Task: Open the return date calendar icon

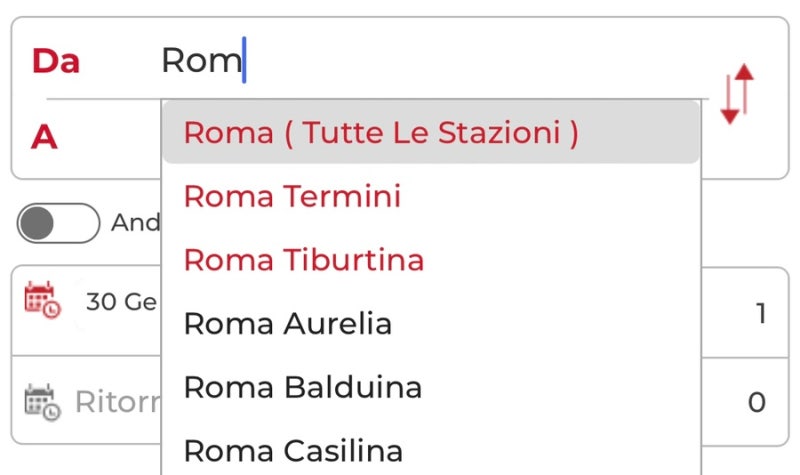Action: coord(43,402)
